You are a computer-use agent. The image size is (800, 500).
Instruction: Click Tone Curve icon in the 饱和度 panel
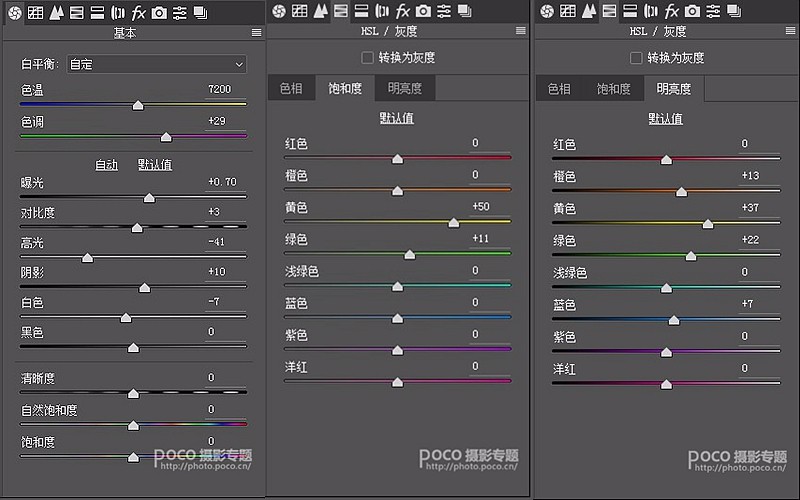point(299,11)
